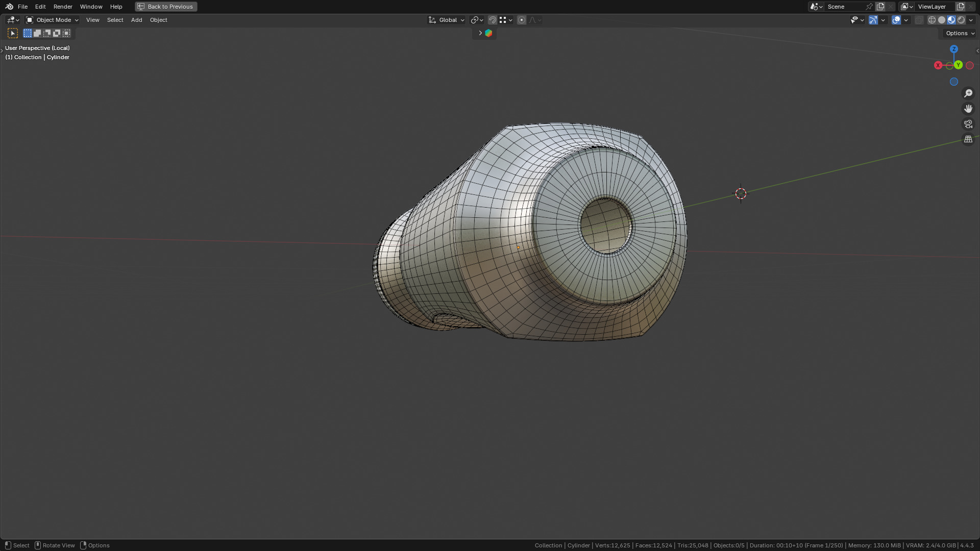Pin the scene to workspace
Image resolution: width=980 pixels, height=551 pixels.
coord(869,7)
